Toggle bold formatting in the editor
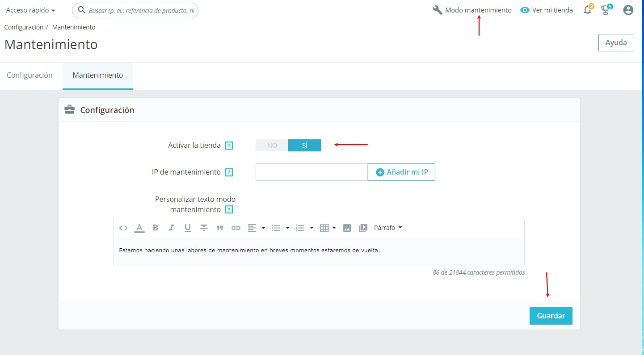 point(156,228)
